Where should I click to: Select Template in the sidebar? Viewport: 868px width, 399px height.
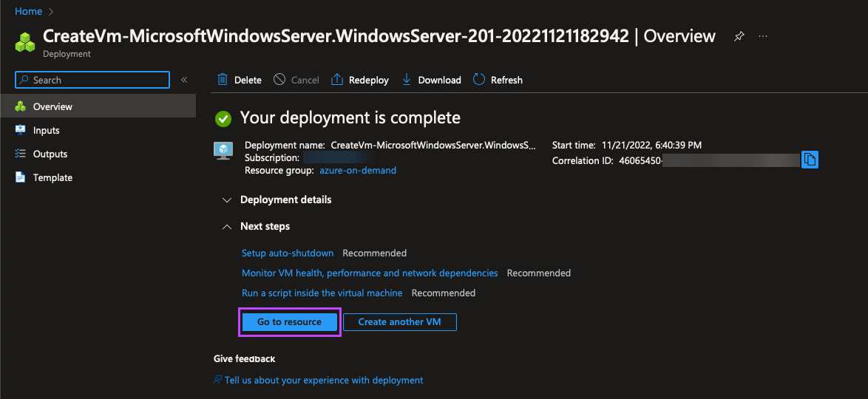pos(52,177)
